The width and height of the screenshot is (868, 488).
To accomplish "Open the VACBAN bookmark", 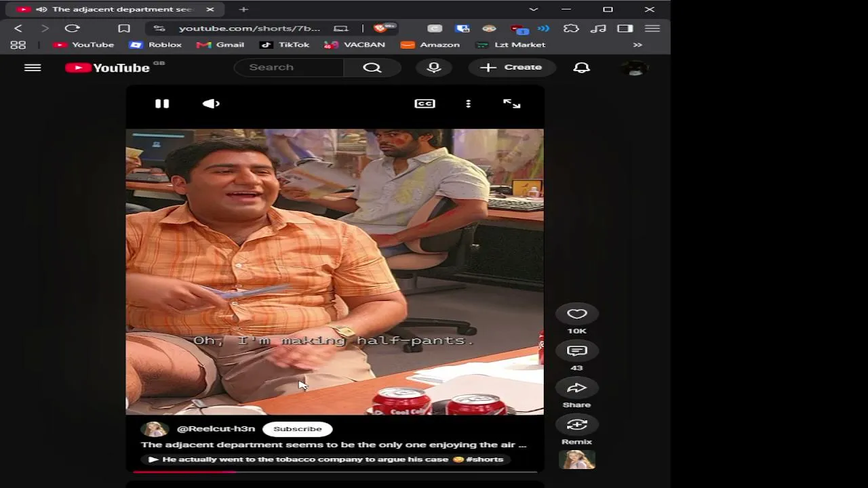I will [x=355, y=45].
